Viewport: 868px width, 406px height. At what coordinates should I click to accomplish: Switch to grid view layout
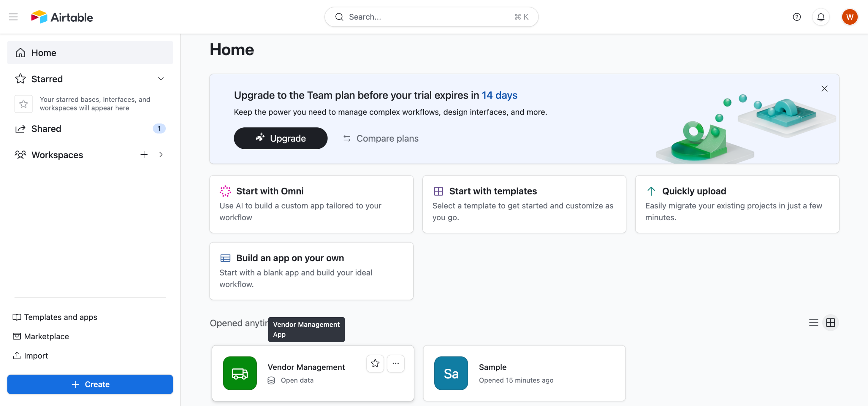coord(830,322)
